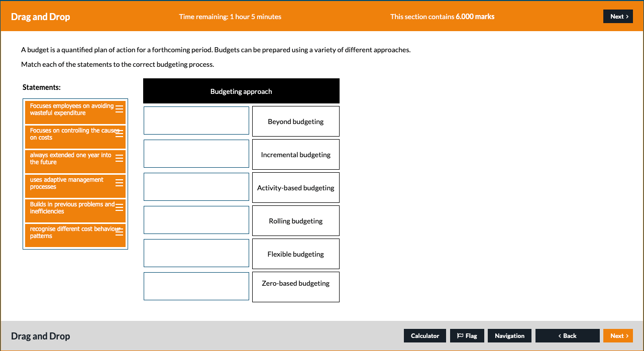644x351 pixels.
Task: Click the drag handle on 'uses adaptive management processes'
Action: (120, 182)
